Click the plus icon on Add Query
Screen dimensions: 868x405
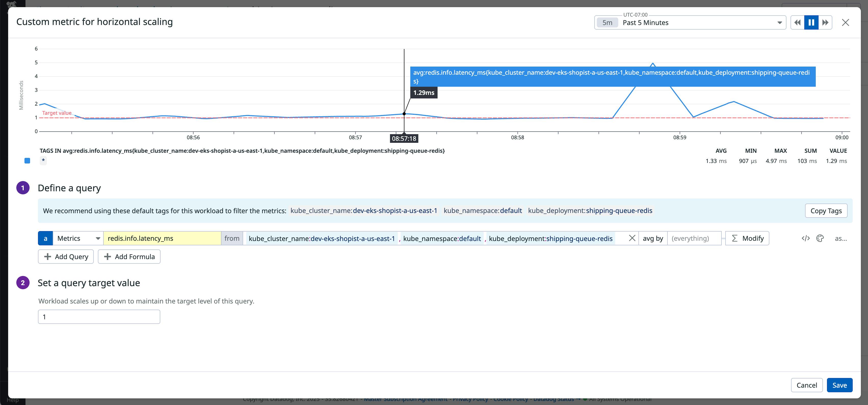48,257
